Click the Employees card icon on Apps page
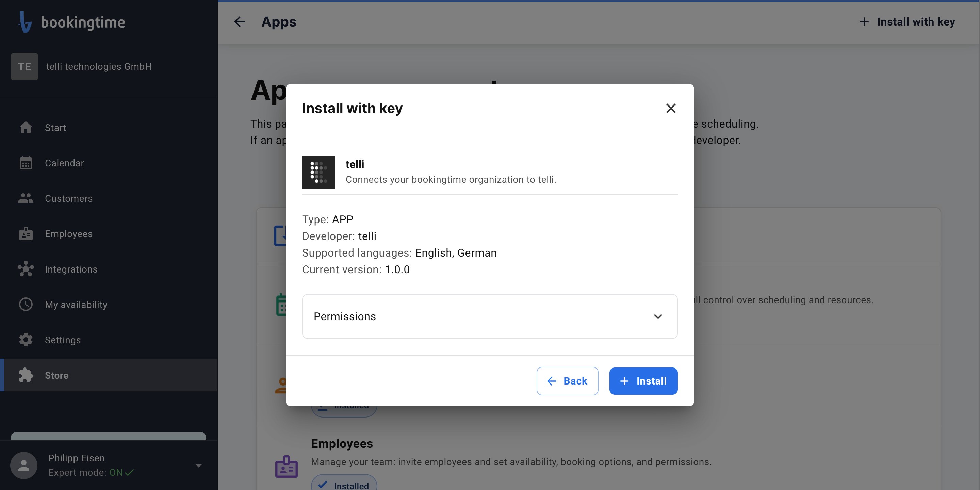Viewport: 980px width, 490px height. pyautogui.click(x=287, y=467)
